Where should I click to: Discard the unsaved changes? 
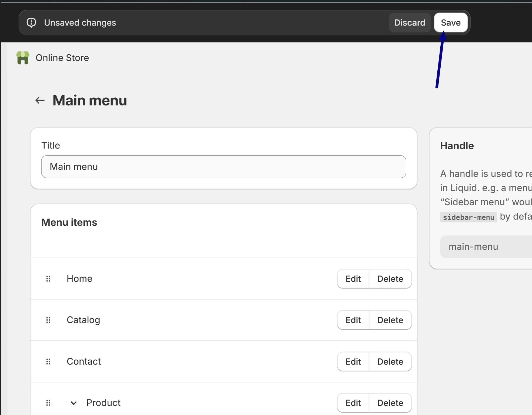point(410,22)
